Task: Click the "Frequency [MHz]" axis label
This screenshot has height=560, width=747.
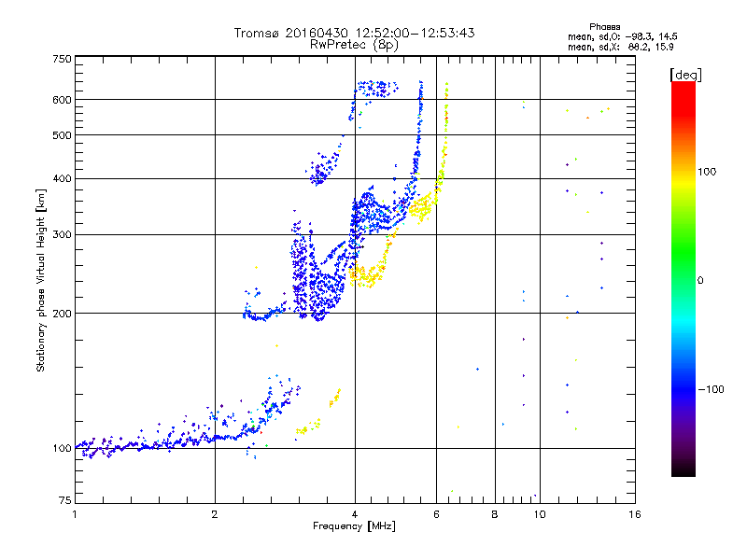Action: tap(354, 526)
